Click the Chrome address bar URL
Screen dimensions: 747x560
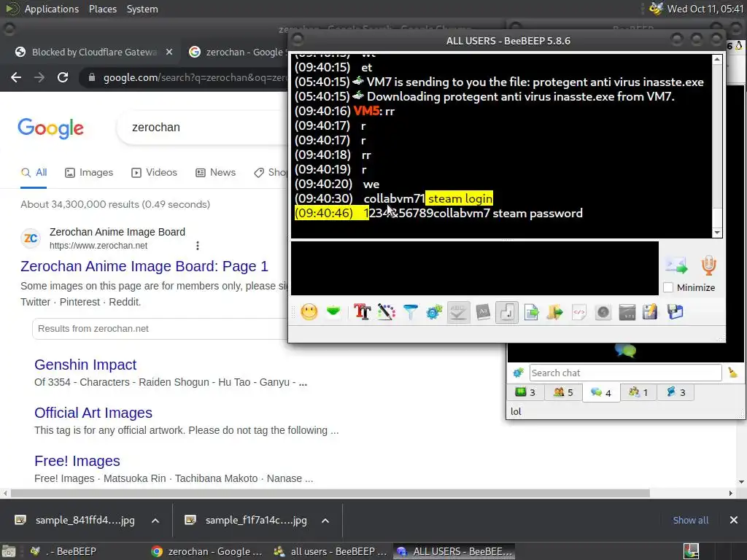[196, 77]
